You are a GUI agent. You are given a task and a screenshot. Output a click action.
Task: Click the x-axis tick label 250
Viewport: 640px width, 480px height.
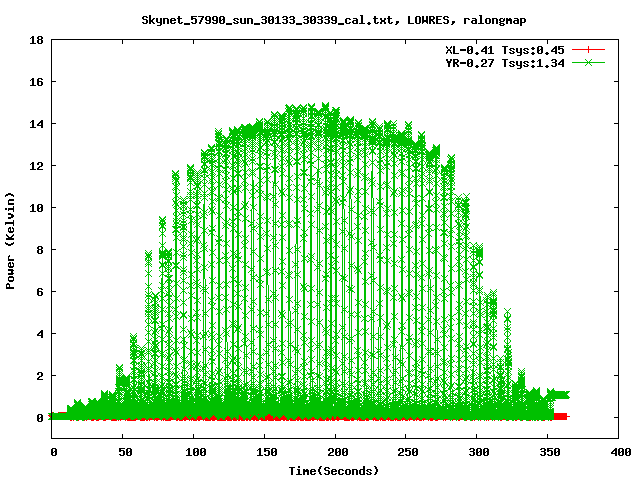click(409, 452)
